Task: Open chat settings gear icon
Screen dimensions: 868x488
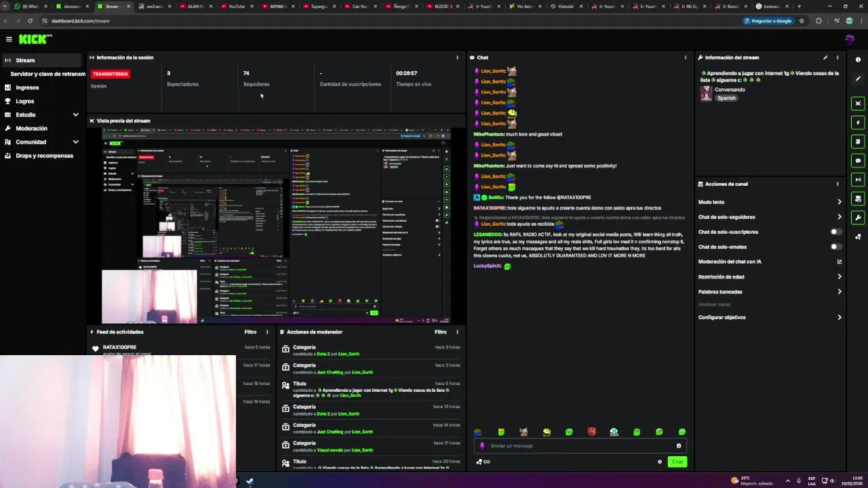Action: tap(659, 462)
